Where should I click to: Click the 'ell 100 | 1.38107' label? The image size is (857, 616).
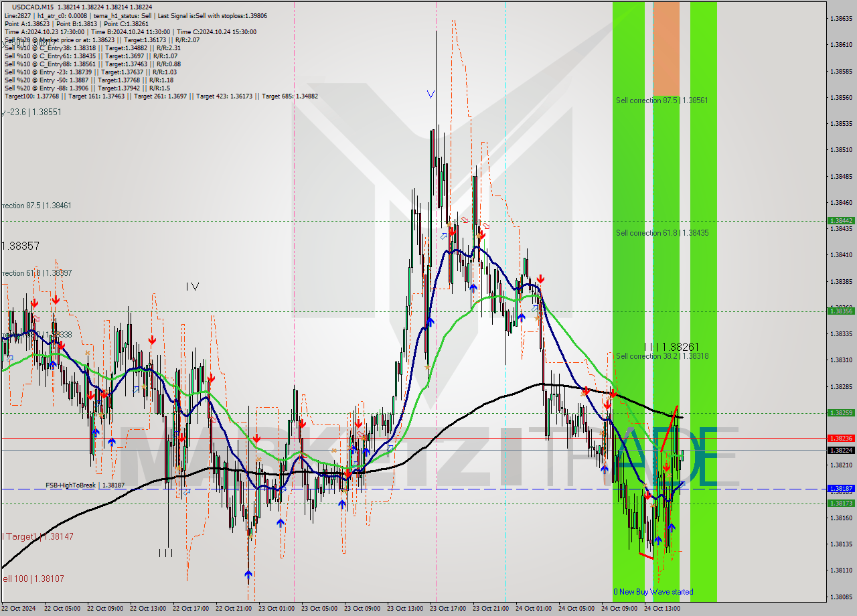click(33, 579)
